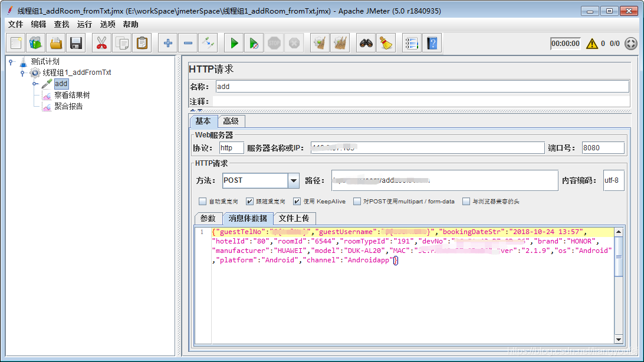Switch to the 文件上传 tab
644x362 pixels.
[294, 218]
